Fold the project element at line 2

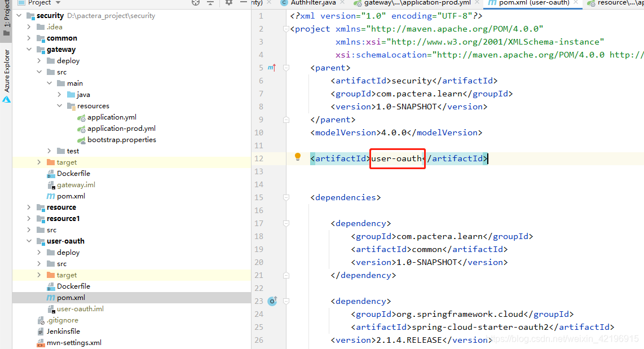pos(286,29)
